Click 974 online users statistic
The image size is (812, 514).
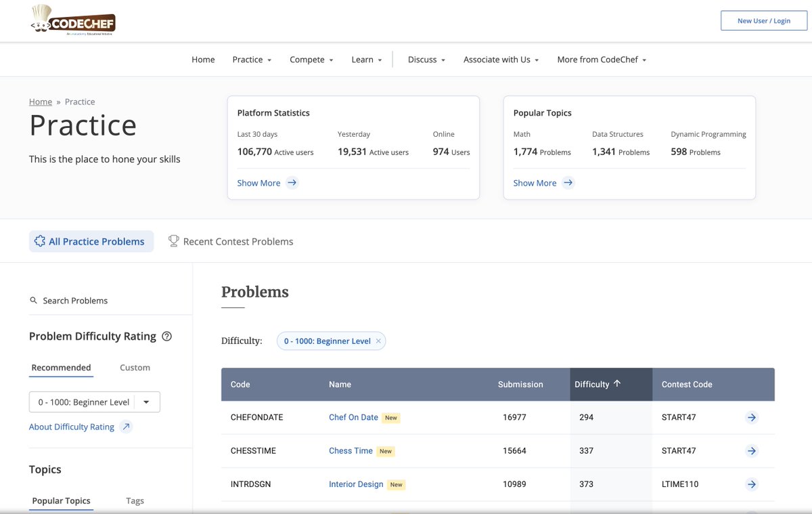click(x=451, y=152)
